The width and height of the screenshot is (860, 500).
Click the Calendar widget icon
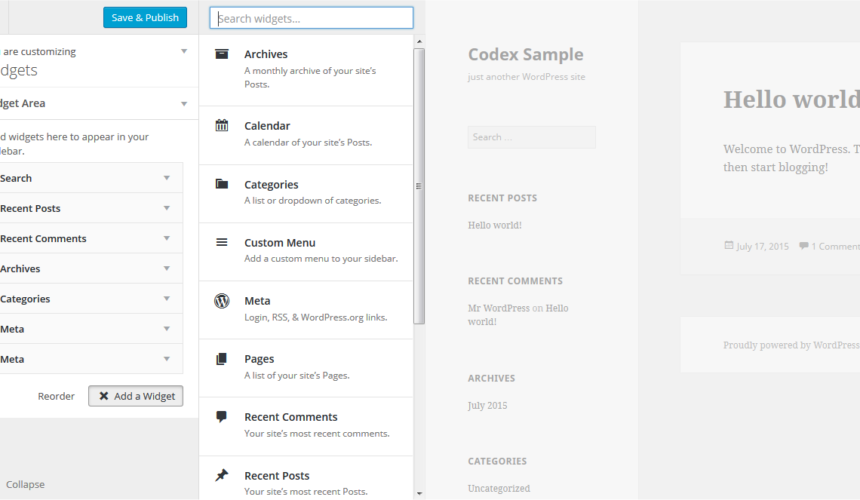[x=222, y=125]
